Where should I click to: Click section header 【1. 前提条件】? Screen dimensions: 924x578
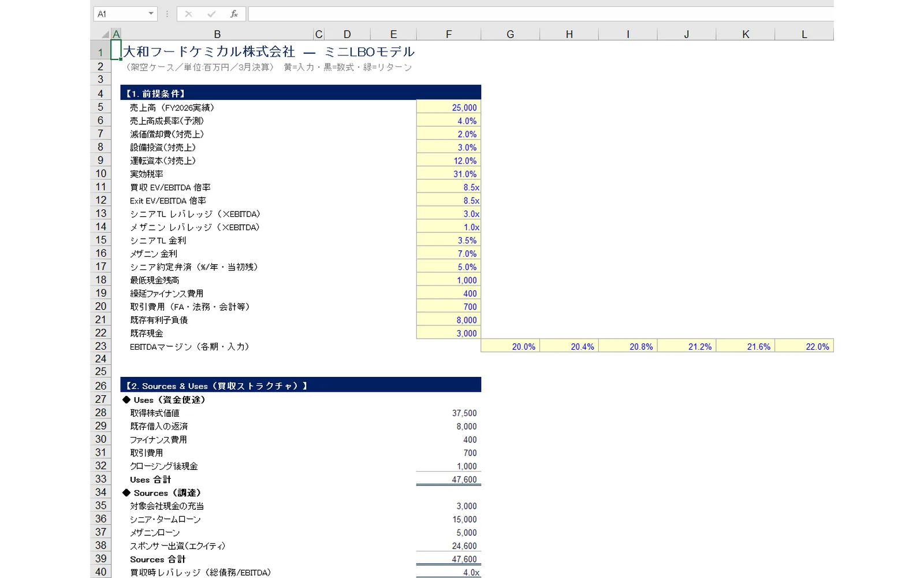300,93
